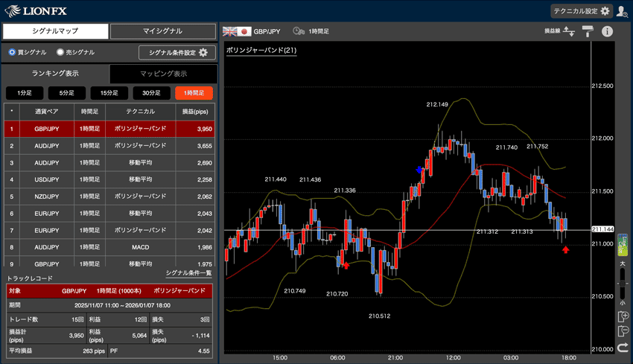Click テクニカル column header

[141, 112]
